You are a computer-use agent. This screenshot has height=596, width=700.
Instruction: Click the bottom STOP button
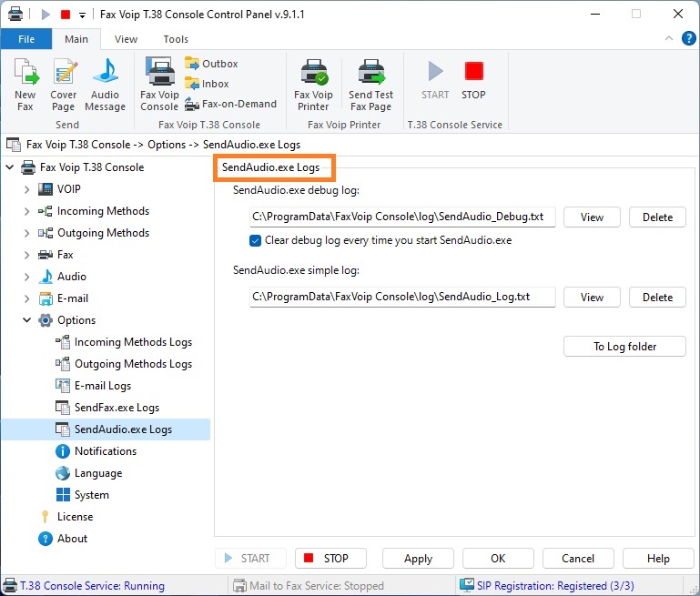(330, 558)
